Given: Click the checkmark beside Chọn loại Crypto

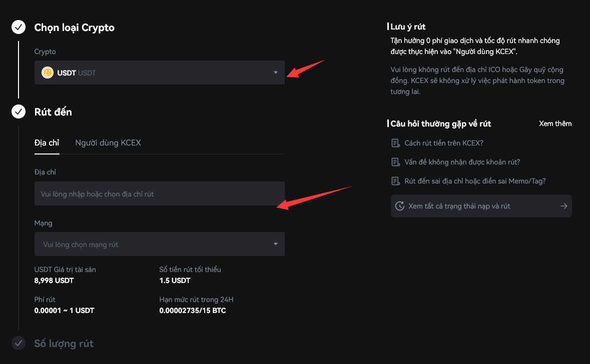Looking at the screenshot, I should [x=19, y=27].
